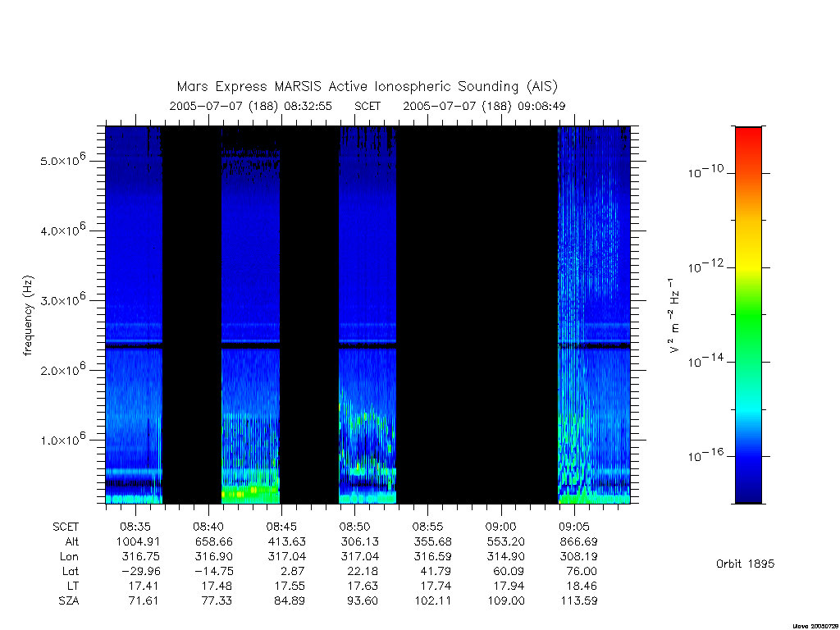
Task: Click the latitude value '2.87'
Action: click(293, 571)
